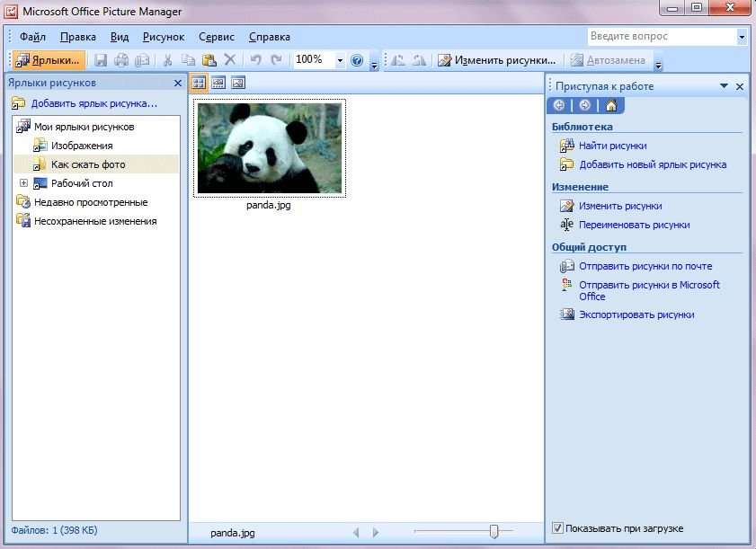This screenshot has width=756, height=549.
Task: Click the Home icon in task pane
Action: (x=611, y=105)
